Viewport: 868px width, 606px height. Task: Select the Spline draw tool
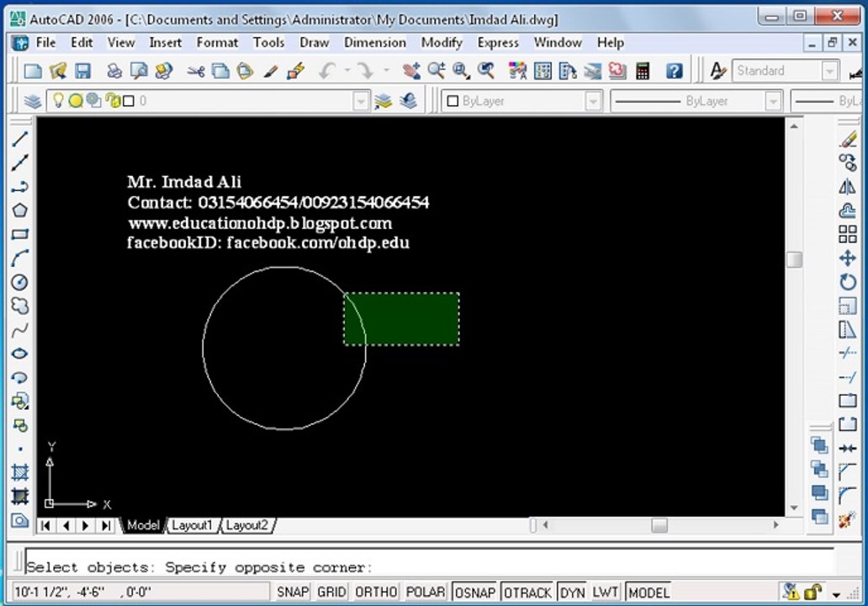coord(20,330)
